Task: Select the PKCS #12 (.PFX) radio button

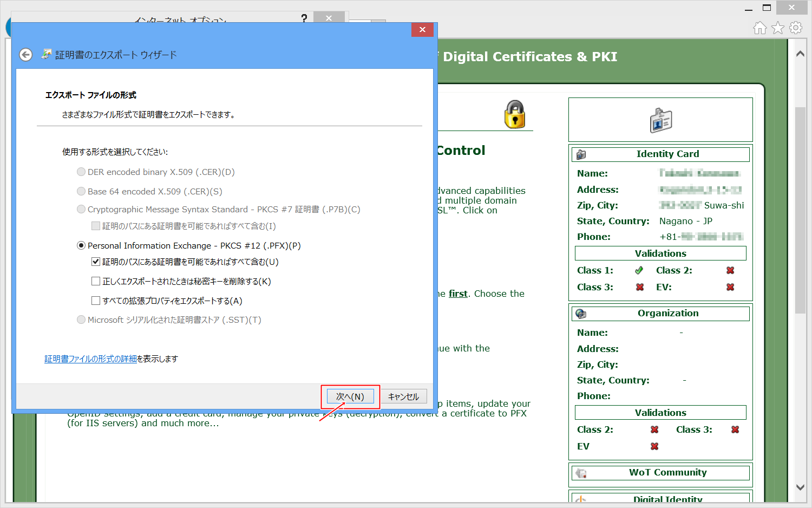Action: (81, 245)
